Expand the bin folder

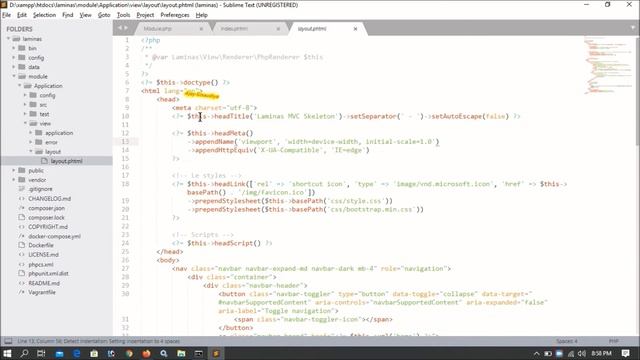pos(14,48)
